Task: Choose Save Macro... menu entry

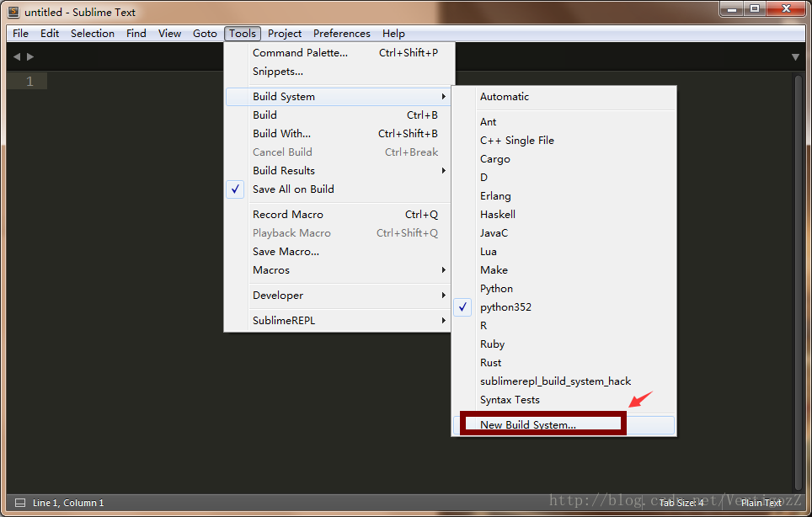Action: coord(339,252)
